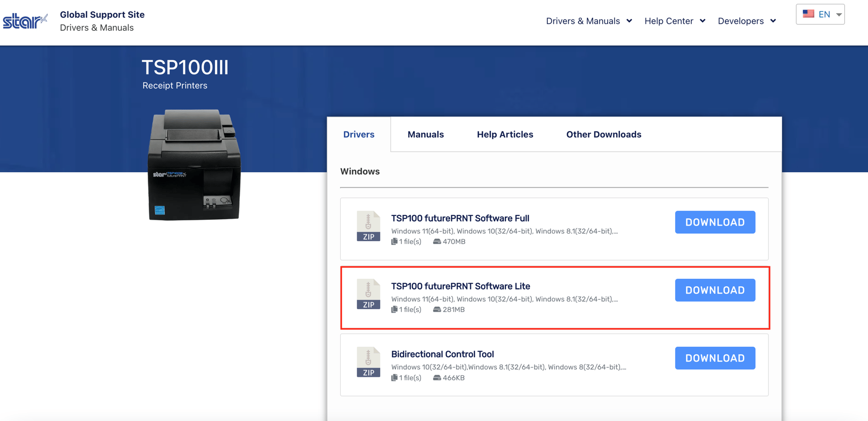
Task: Download TSP100 futurePRNT Software Lite
Action: pos(715,290)
